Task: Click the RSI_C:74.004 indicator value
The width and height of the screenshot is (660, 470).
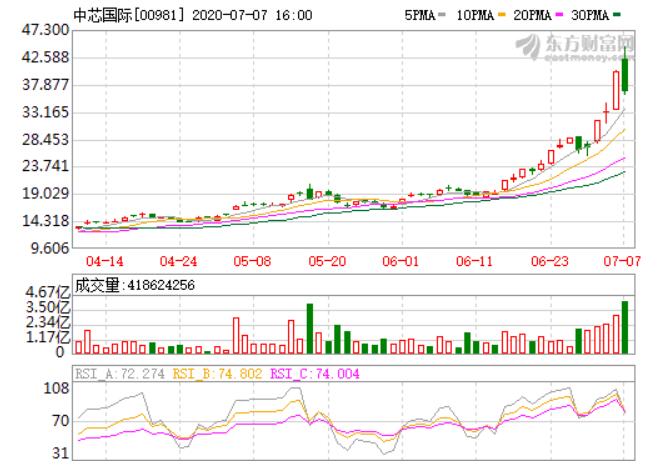Action: 315,374
